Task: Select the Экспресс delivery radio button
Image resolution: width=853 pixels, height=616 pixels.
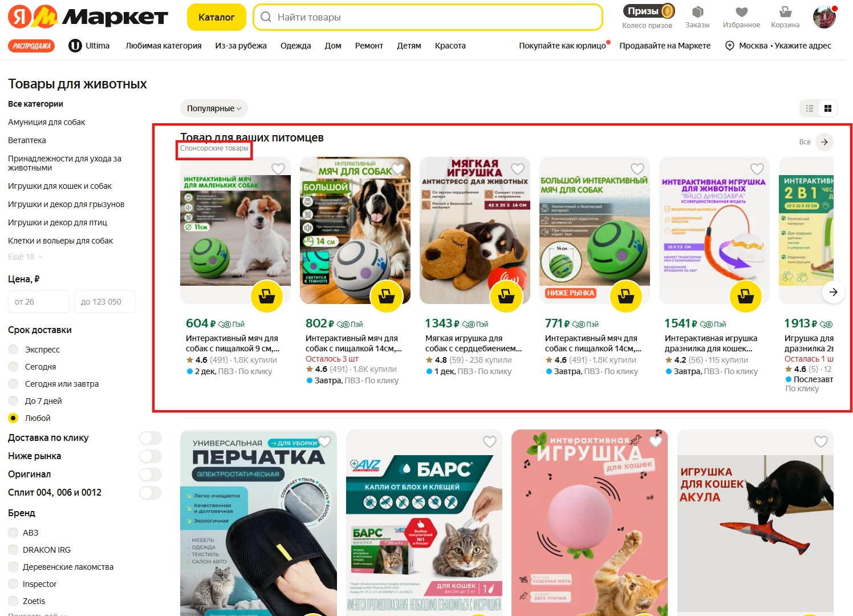Action: [13, 350]
